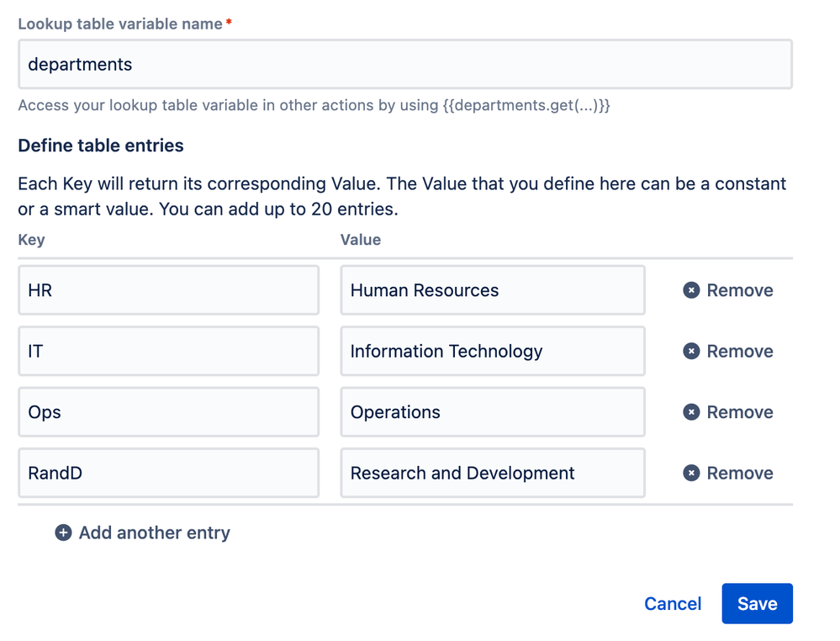Screen dimensions: 840x641
Task: Edit the IT key field
Action: pyautogui.click(x=168, y=351)
